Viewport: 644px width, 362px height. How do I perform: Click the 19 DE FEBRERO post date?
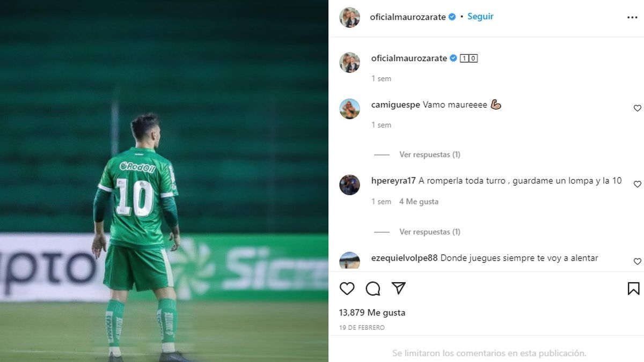pos(362,328)
